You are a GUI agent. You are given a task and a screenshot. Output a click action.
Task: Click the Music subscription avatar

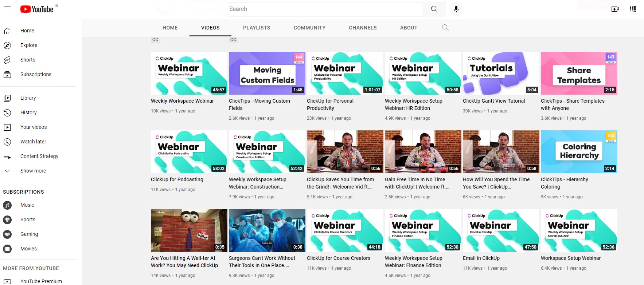point(7,205)
